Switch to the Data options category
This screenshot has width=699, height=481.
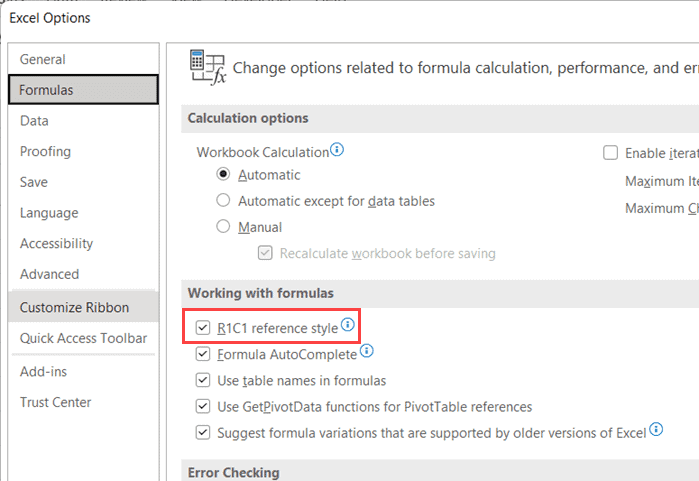(34, 121)
